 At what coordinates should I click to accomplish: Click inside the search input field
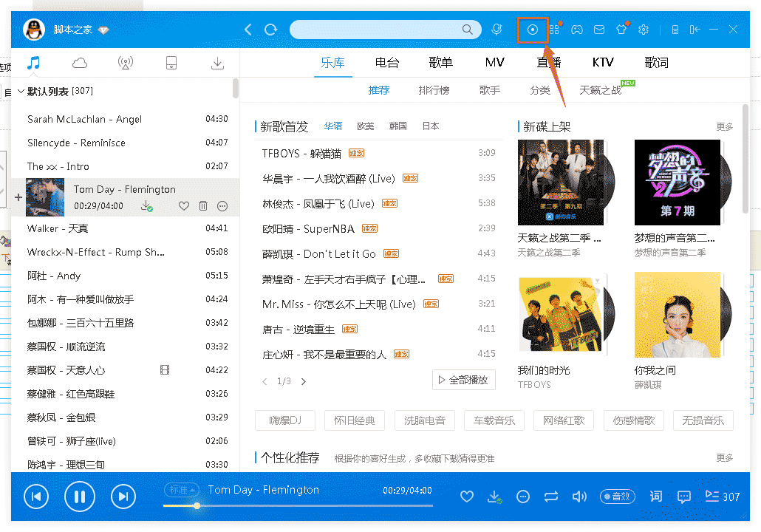pyautogui.click(x=376, y=30)
